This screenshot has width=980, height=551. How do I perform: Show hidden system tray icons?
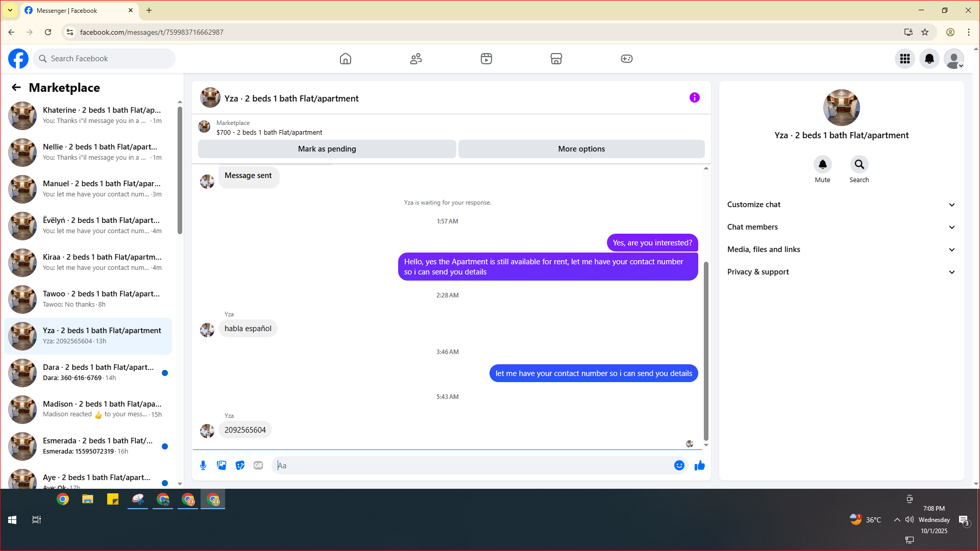pyautogui.click(x=897, y=520)
